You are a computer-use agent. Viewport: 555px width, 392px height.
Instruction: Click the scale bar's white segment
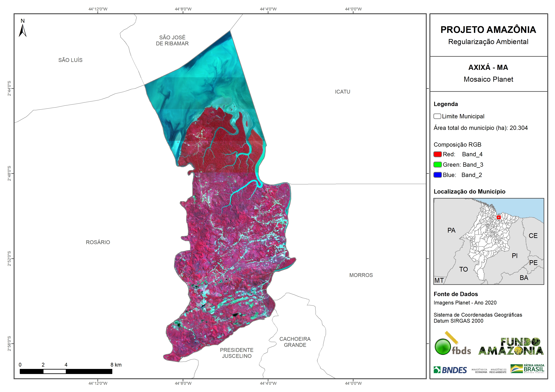coord(54,371)
